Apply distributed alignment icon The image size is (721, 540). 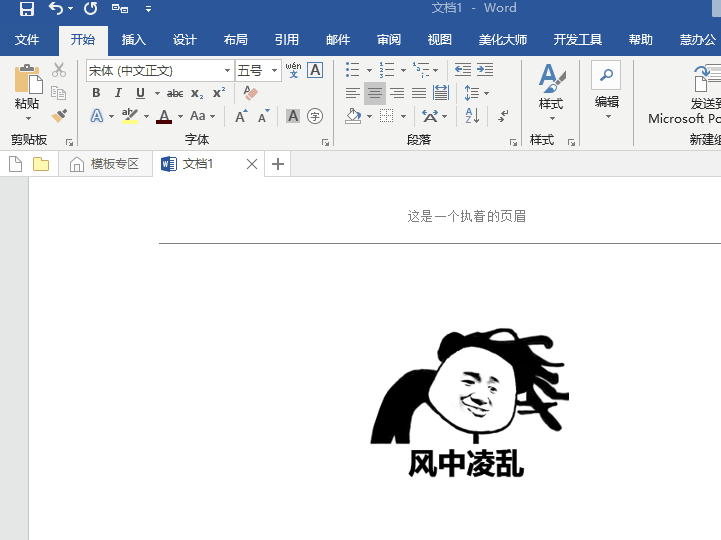pyautogui.click(x=441, y=93)
